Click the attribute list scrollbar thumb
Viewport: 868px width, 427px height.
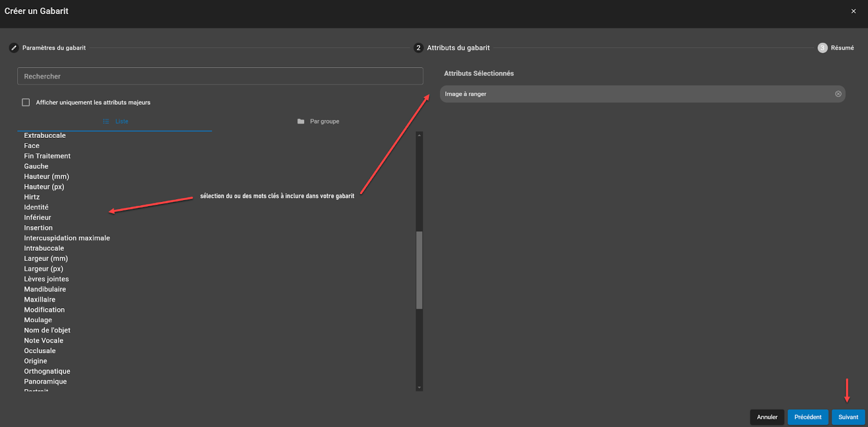tap(419, 270)
